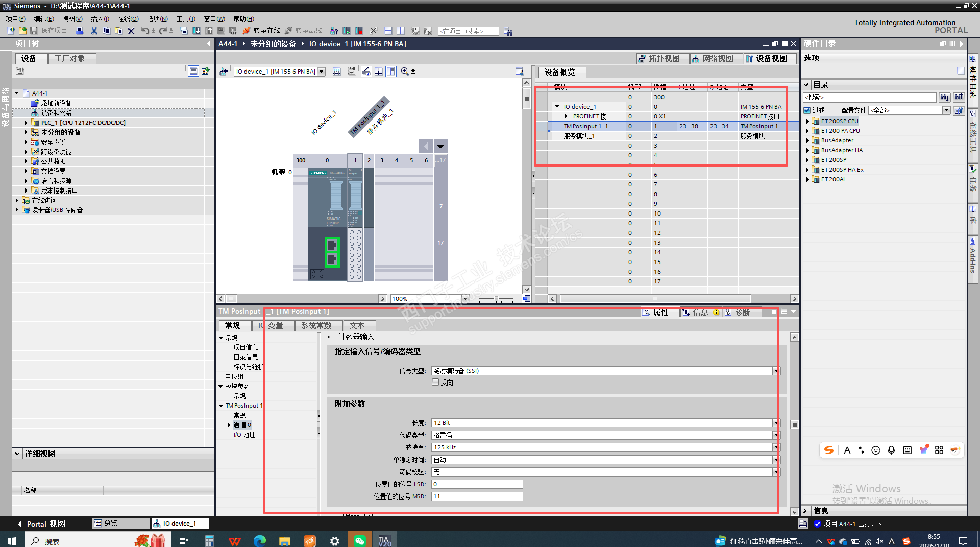Image resolution: width=980 pixels, height=547 pixels.
Task: Click the split editor vertically icon
Action: [x=401, y=31]
